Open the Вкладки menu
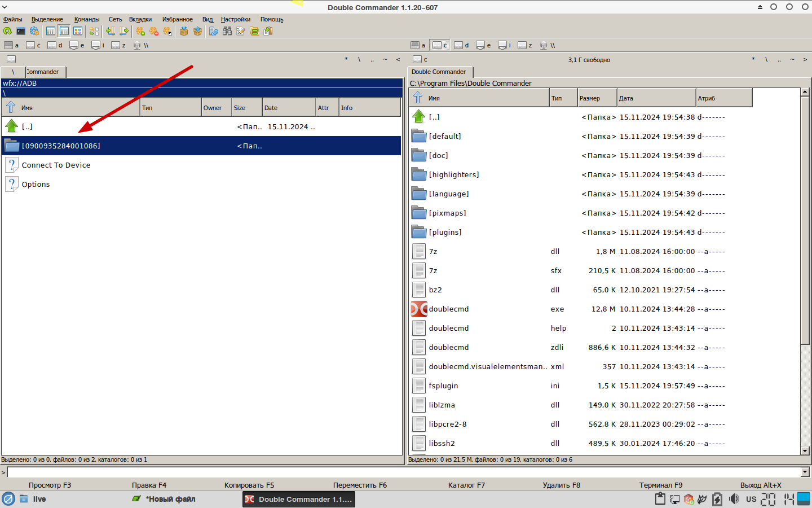The width and height of the screenshot is (812, 508). [140, 19]
